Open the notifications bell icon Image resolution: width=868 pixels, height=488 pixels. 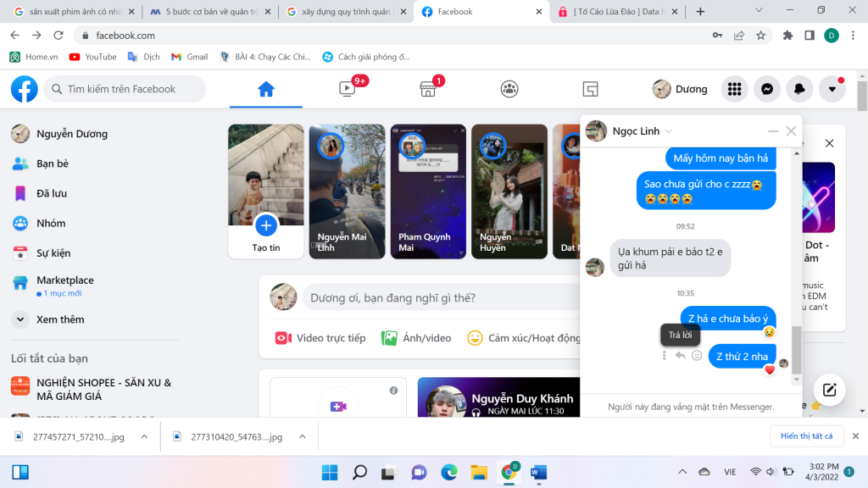tap(799, 89)
